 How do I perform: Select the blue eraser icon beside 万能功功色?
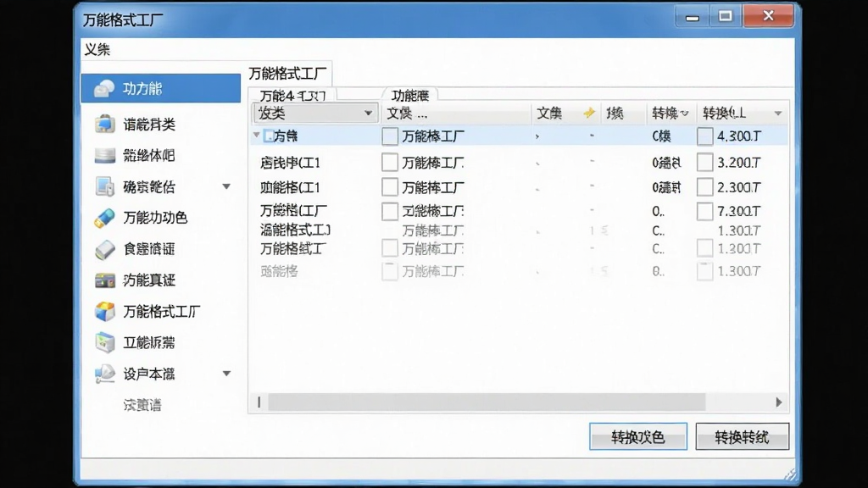tap(104, 218)
